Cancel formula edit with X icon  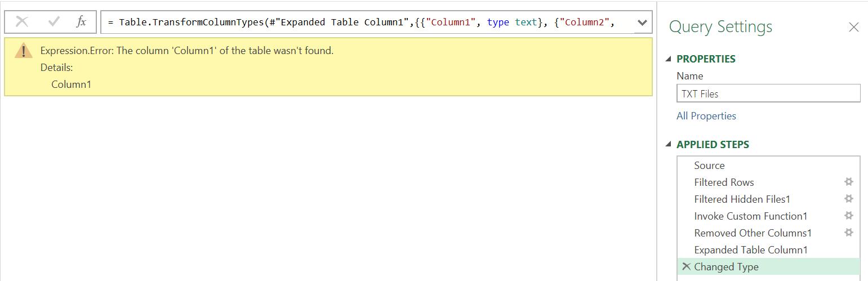[x=22, y=22]
